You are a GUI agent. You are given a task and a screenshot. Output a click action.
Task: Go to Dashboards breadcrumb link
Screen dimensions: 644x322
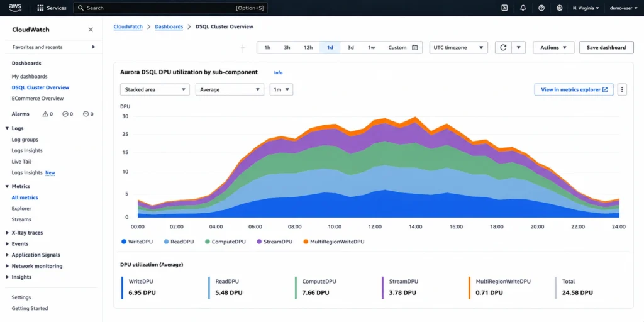(x=169, y=26)
